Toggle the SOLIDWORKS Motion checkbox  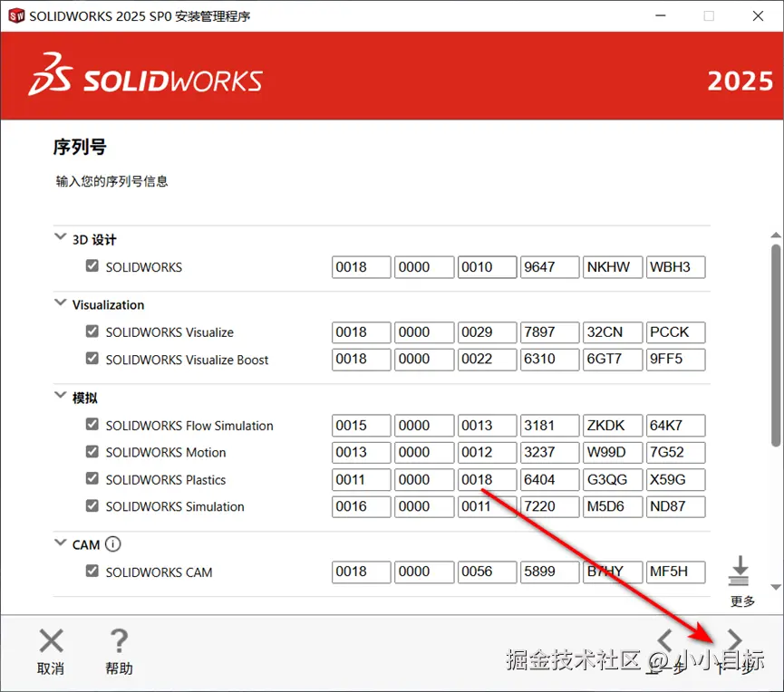click(x=92, y=452)
